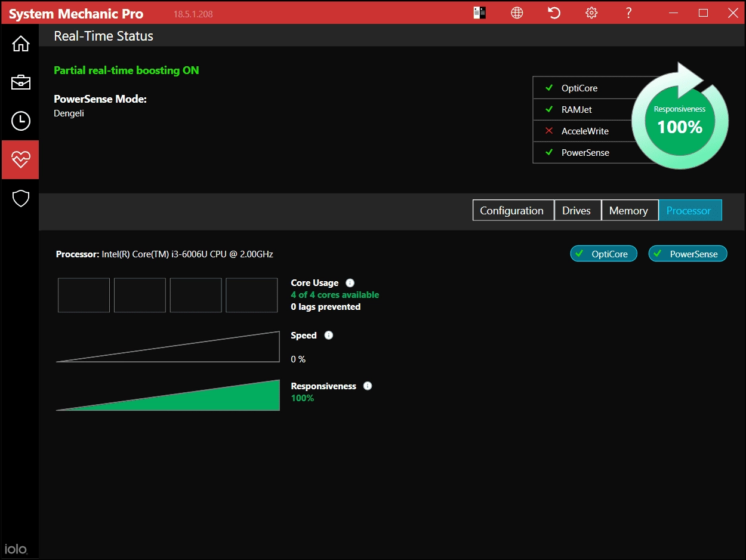
Task: Select the heartbeat LiveBoost sidebar icon
Action: 20,159
